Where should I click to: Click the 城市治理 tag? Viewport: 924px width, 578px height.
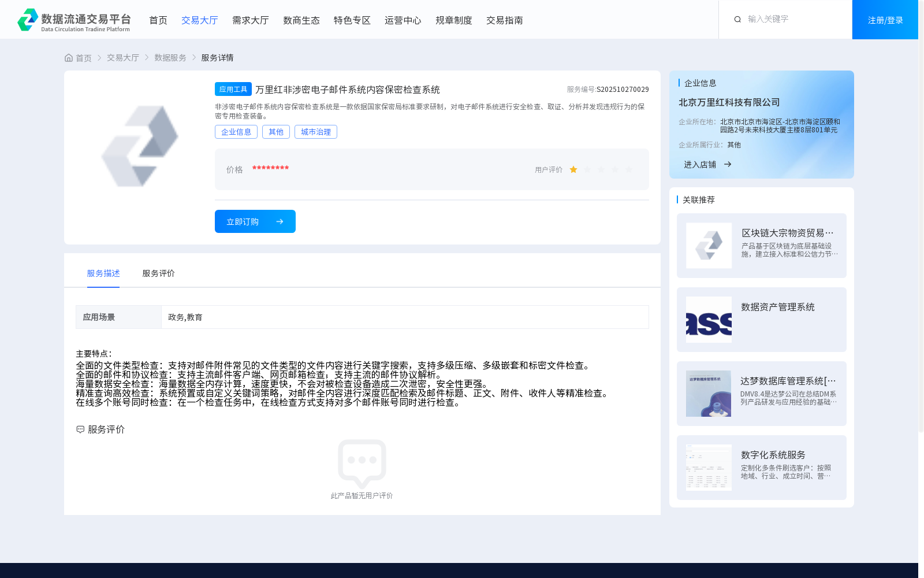(x=316, y=132)
